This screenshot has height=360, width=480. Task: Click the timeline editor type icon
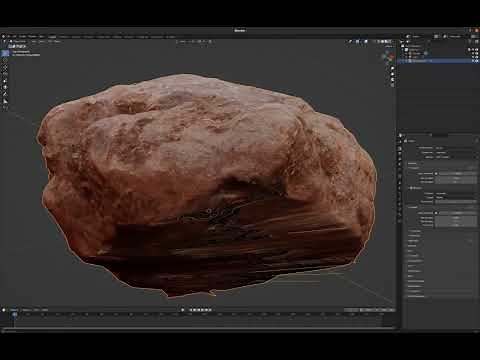click(x=4, y=310)
